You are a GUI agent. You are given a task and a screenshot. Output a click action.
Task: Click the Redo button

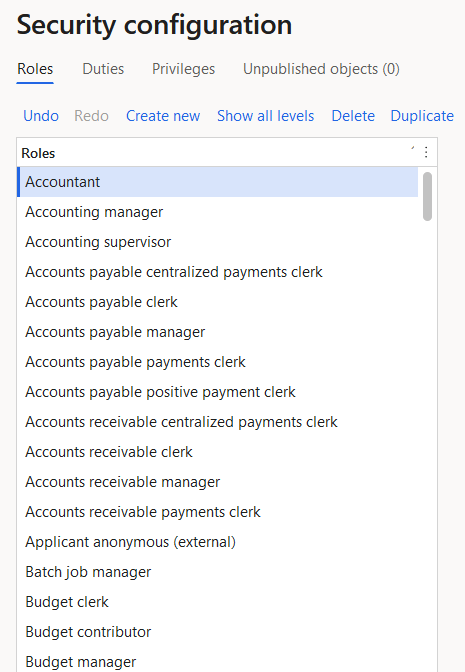(91, 116)
